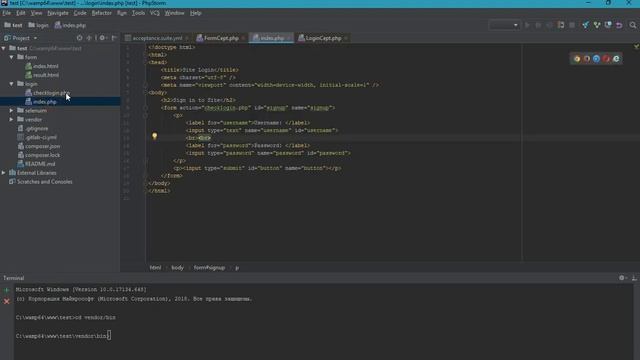640x360 pixels.
Task: Click 'body' in editor breadcrumbs
Action: coord(177,268)
